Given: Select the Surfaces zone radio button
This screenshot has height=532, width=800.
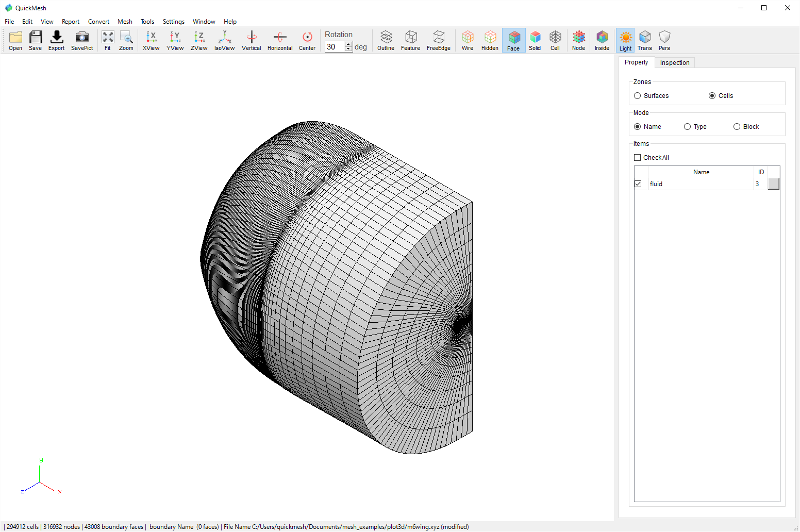Looking at the screenshot, I should click(x=638, y=96).
